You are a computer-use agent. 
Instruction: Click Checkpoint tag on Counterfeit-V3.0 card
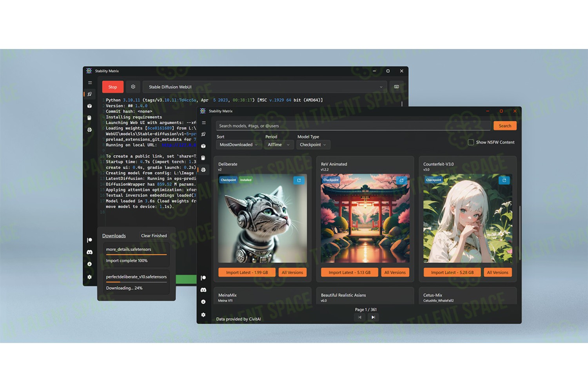(x=434, y=180)
